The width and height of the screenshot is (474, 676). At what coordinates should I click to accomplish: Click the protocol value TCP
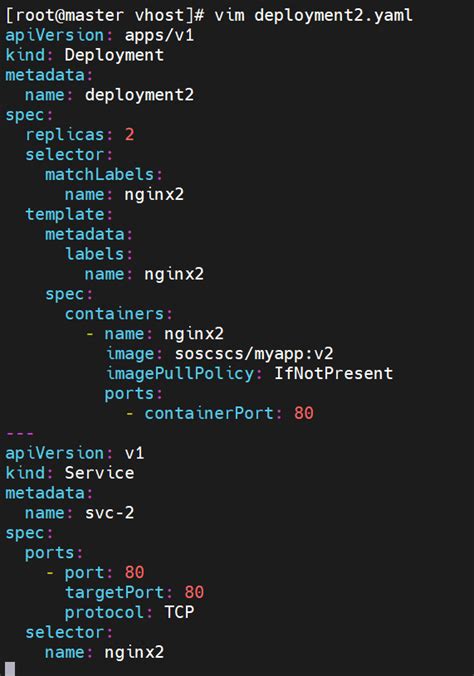pos(179,612)
